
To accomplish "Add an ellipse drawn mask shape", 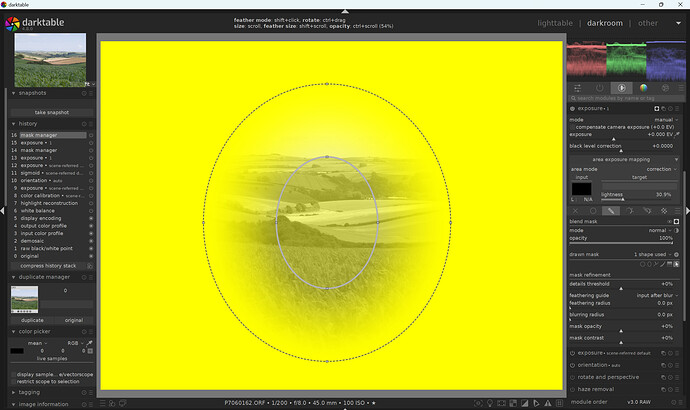I will [x=649, y=264].
